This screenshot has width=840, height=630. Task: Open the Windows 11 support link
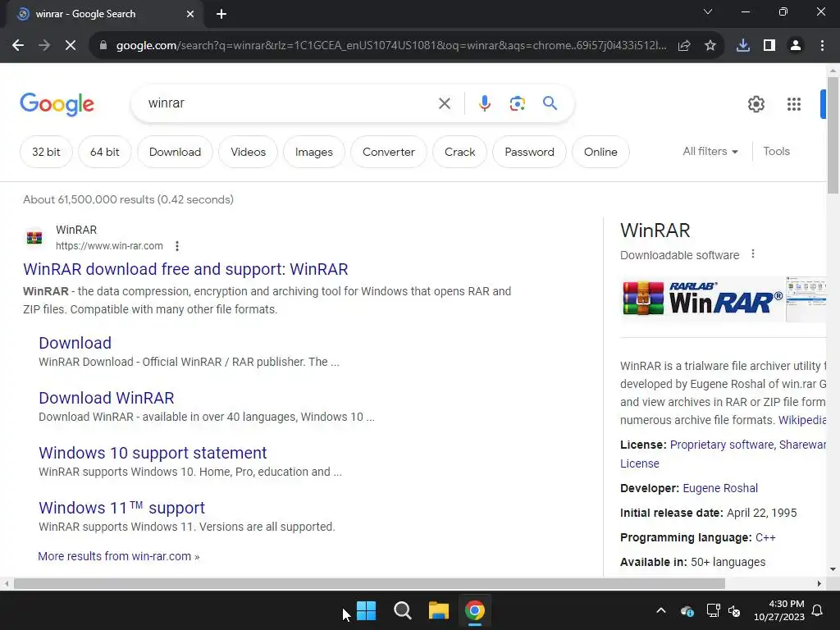tap(121, 508)
